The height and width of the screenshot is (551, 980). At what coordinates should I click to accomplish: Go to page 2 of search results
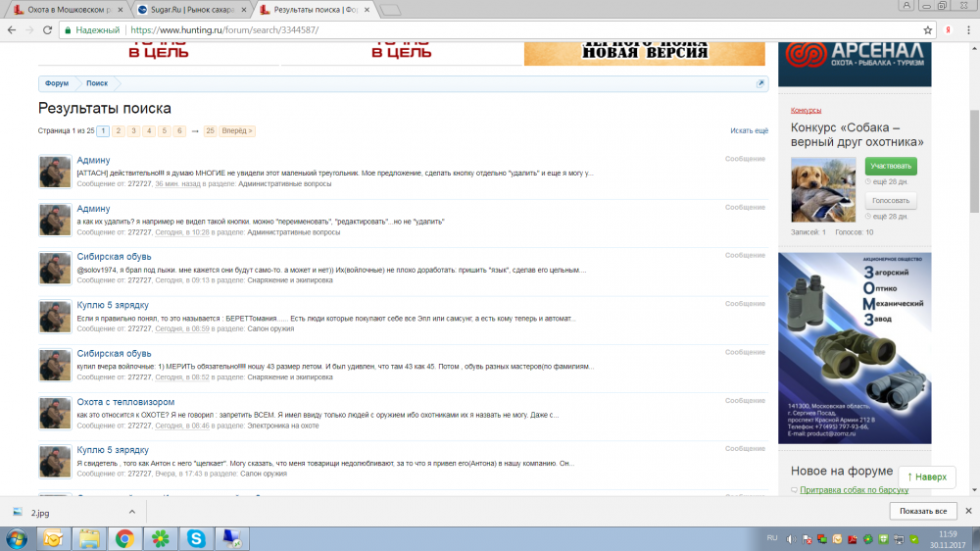coord(118,130)
